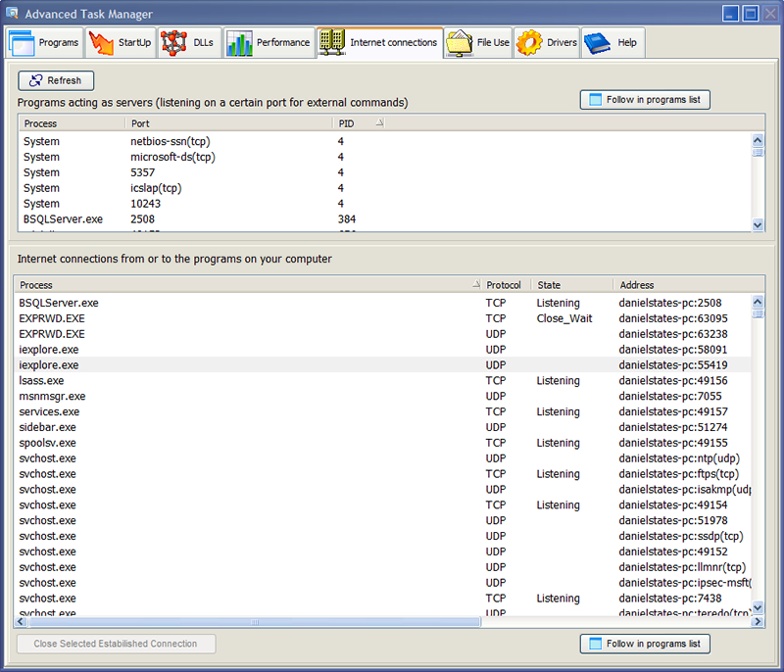Click the top Follow in programs list button

click(644, 100)
